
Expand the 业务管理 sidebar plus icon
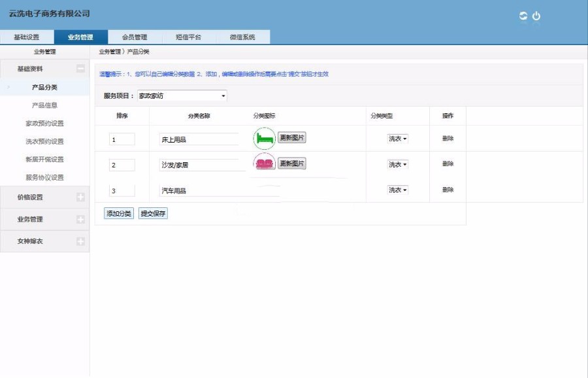click(x=80, y=219)
